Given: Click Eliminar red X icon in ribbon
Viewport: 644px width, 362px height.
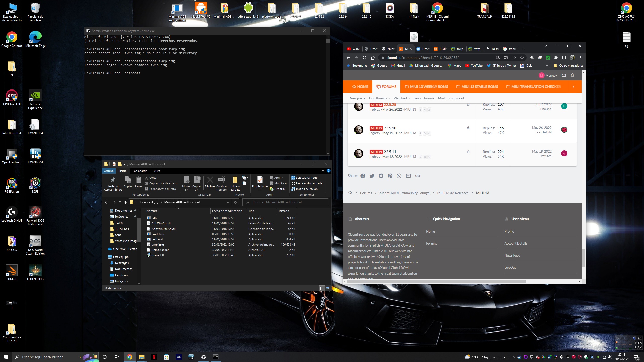Looking at the screenshot, I should click(210, 180).
